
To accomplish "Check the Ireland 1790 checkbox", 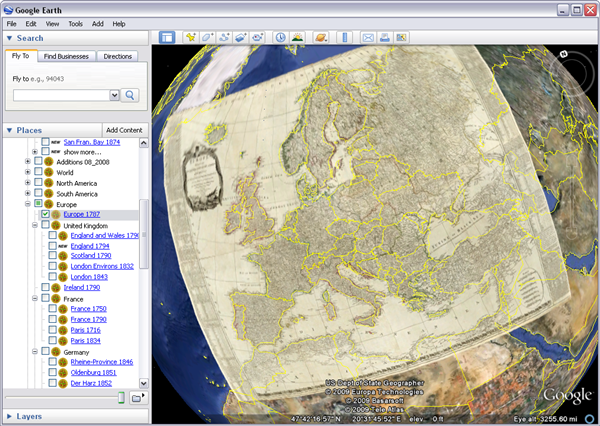I will click(x=45, y=287).
